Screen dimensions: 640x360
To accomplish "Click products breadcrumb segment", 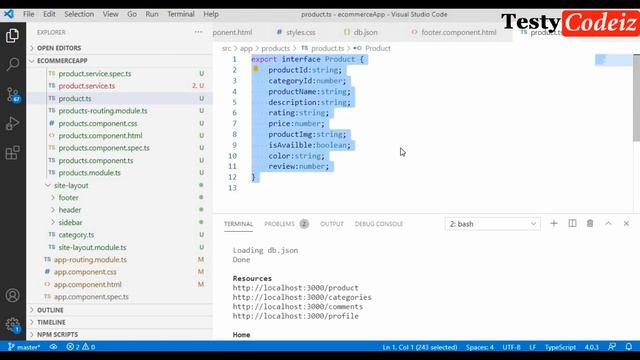I will click(x=275, y=48).
